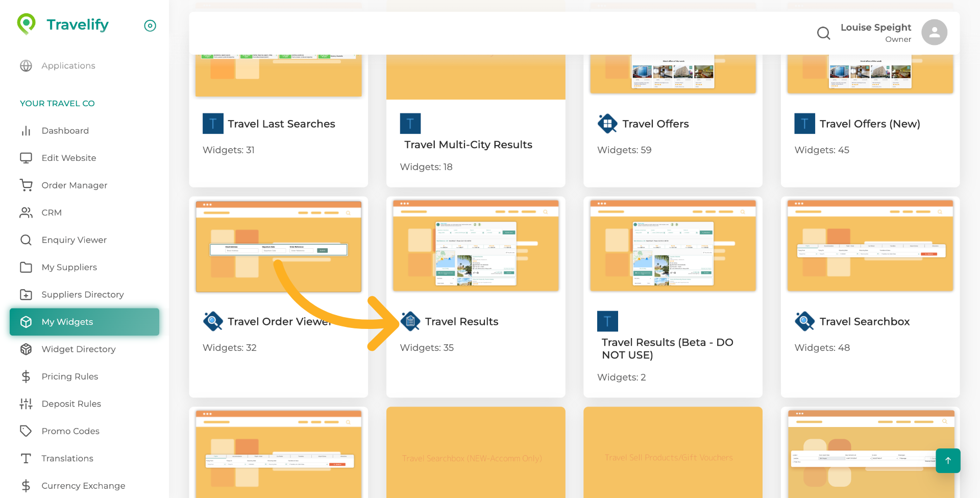Viewport: 980px width, 498px height.
Task: Click the Travel Order Viewer preview thumbnail
Action: (279, 246)
